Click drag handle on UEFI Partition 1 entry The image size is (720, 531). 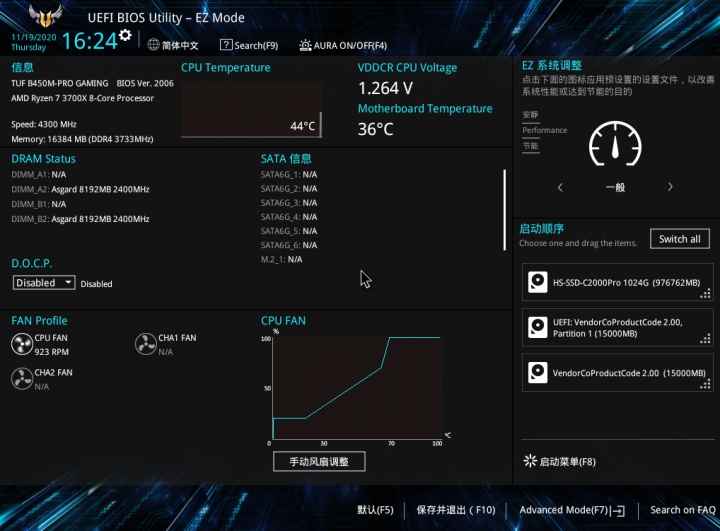705,339
